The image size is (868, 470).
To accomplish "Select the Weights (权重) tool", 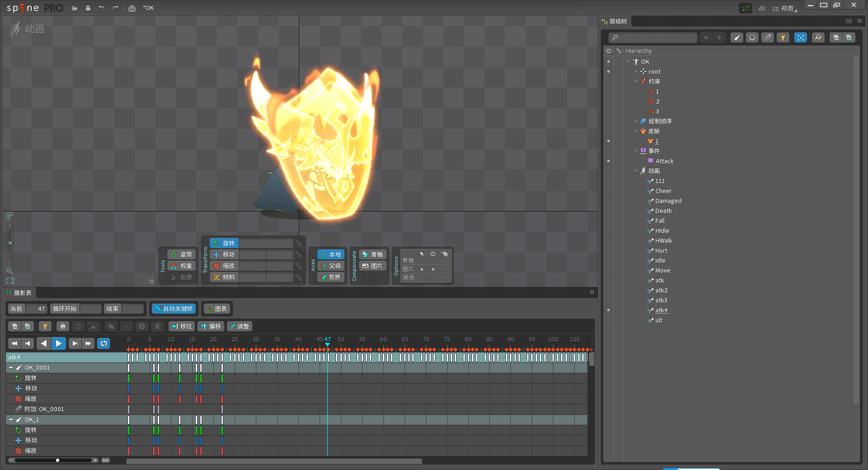I will [x=182, y=266].
